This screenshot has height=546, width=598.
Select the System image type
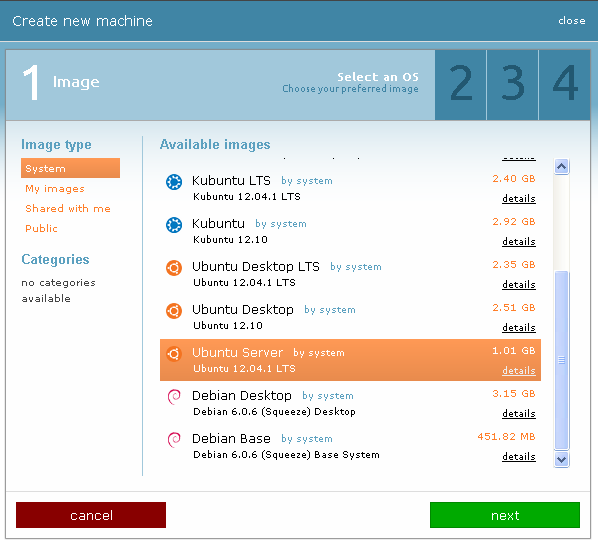[70, 168]
